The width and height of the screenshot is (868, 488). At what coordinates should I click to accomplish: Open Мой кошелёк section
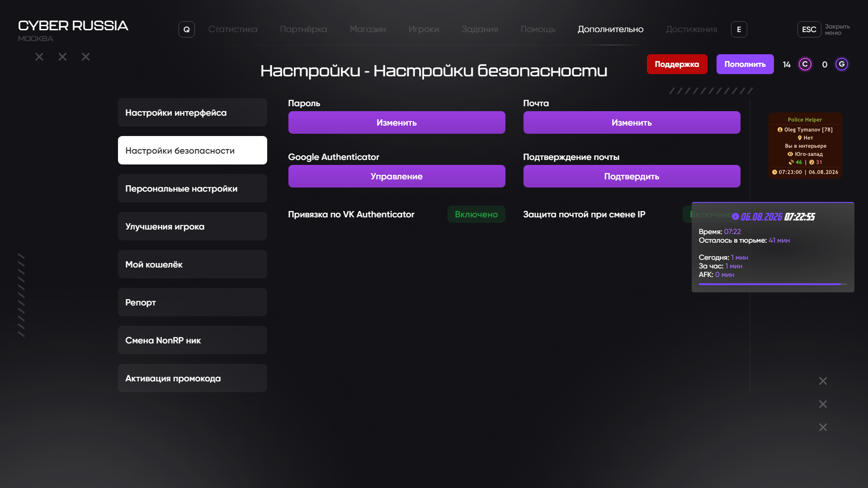coord(193,264)
